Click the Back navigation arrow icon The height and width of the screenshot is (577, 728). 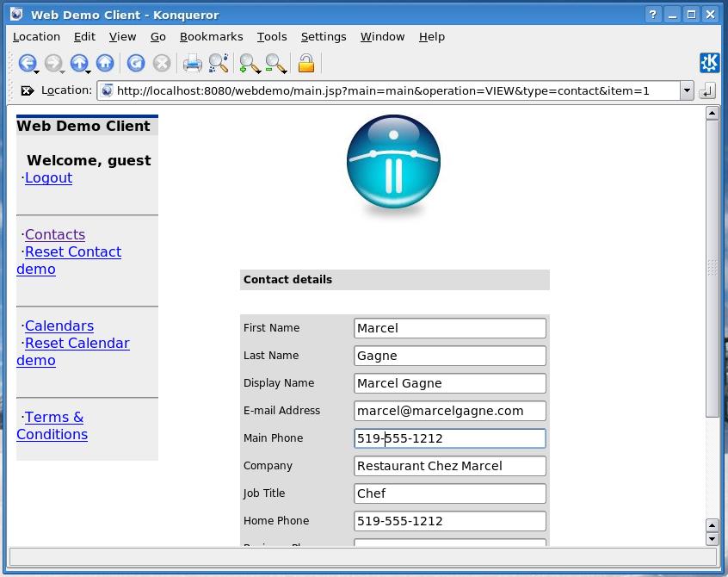26,63
